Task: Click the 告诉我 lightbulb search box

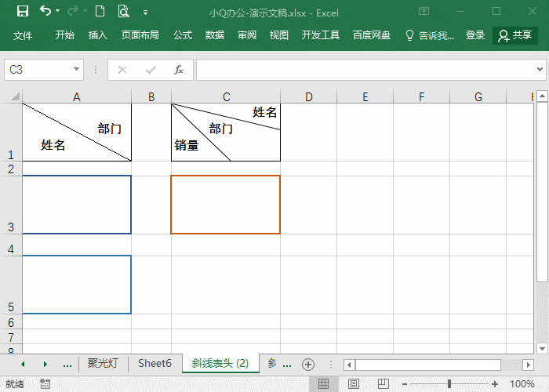Action: 430,35
